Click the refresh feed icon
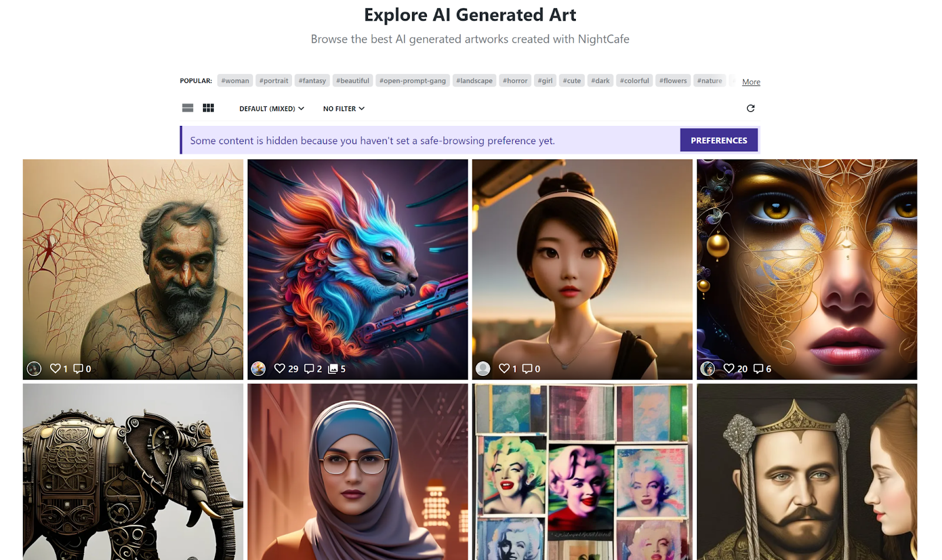Screen dimensions: 942x560 (751, 108)
